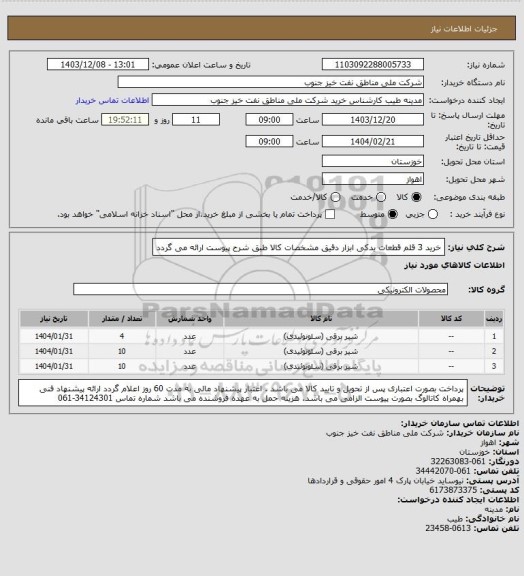Viewport: 524px width, 576px height.
Task: Click the response deadline time 09:00 field
Action: (269, 120)
